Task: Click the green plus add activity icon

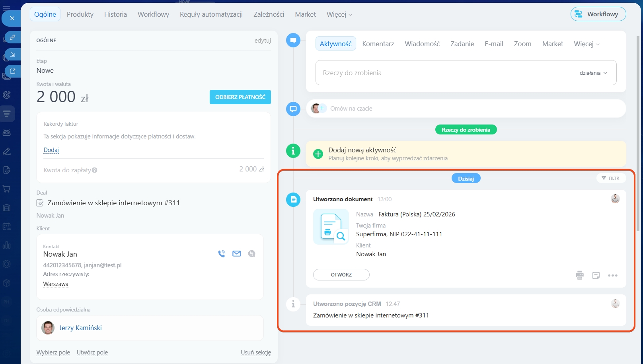Action: pyautogui.click(x=318, y=154)
